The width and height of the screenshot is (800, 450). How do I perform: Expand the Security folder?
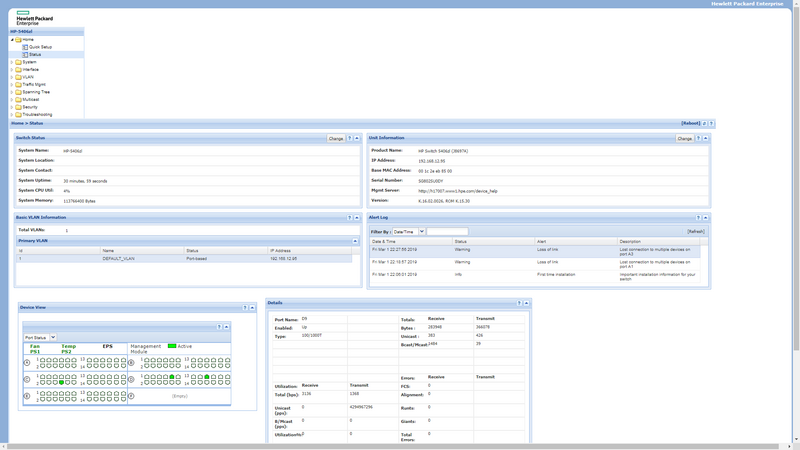coord(12,107)
